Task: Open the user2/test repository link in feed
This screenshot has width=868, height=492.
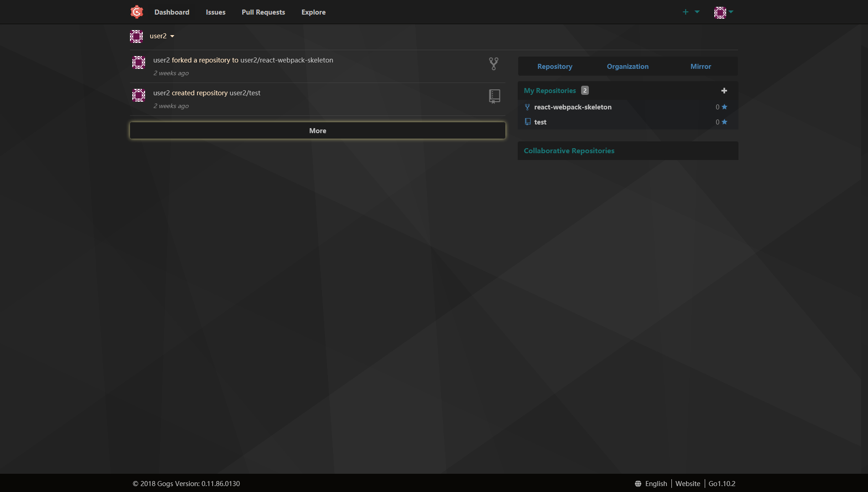Action: 245,93
